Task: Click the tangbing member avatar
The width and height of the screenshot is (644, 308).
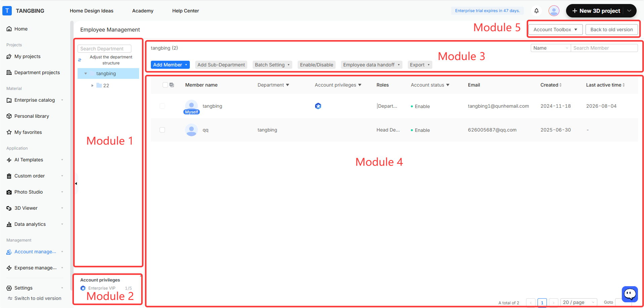Action: [191, 106]
